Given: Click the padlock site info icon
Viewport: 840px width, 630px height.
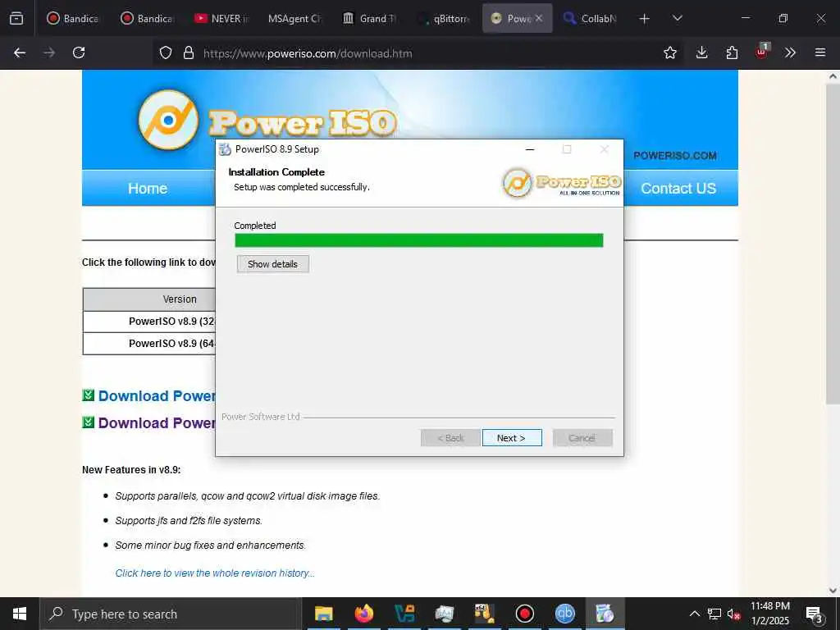Looking at the screenshot, I should click(189, 53).
